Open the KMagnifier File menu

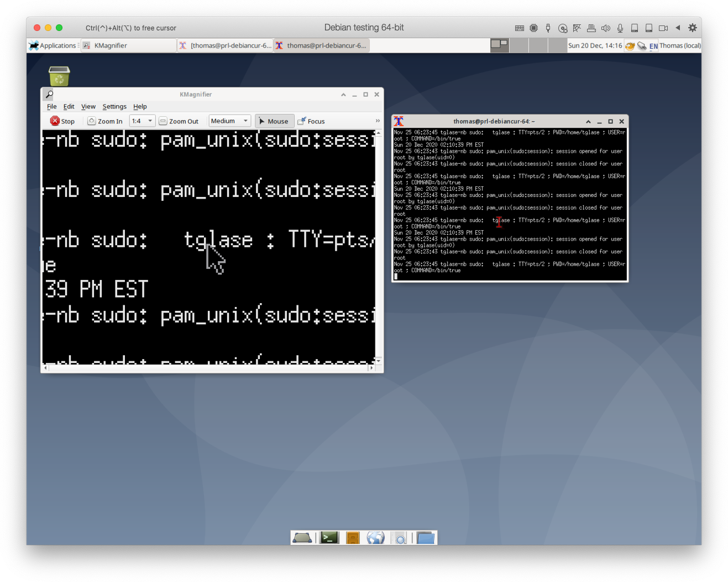(x=52, y=106)
